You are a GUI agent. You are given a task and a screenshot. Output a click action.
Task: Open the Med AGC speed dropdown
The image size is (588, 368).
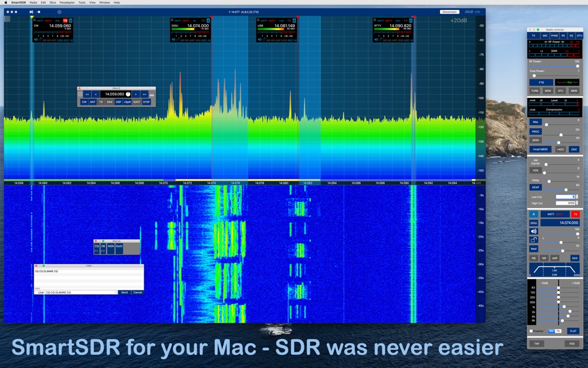(534, 248)
